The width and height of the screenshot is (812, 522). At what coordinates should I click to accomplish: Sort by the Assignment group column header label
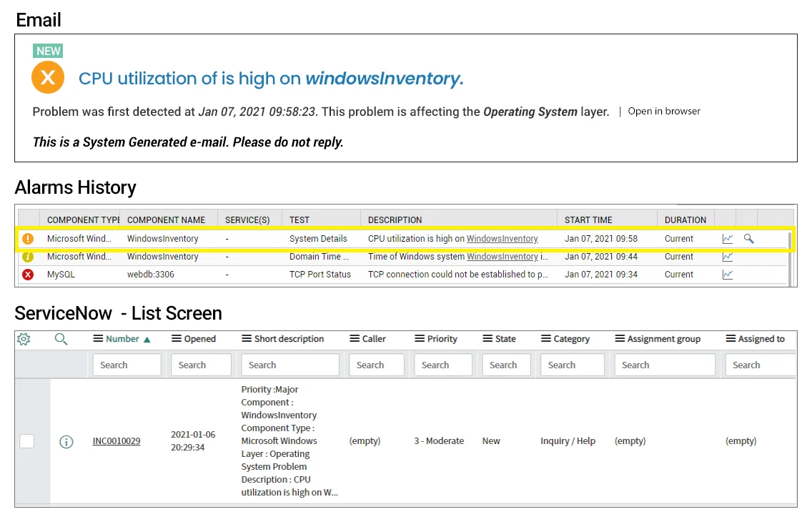tap(664, 339)
